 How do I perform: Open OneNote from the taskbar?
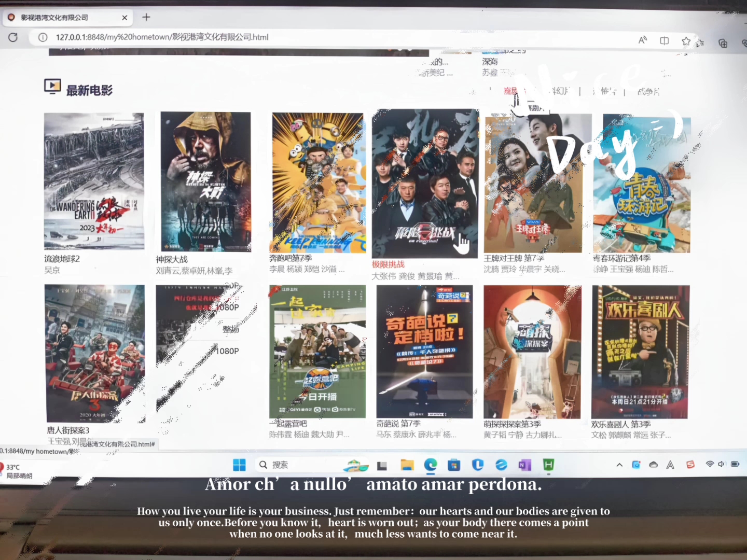coord(524,465)
